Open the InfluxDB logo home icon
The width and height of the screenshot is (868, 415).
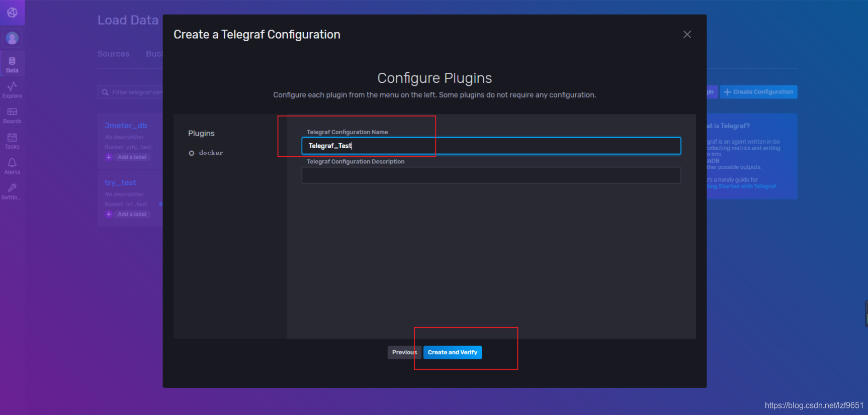(12, 13)
